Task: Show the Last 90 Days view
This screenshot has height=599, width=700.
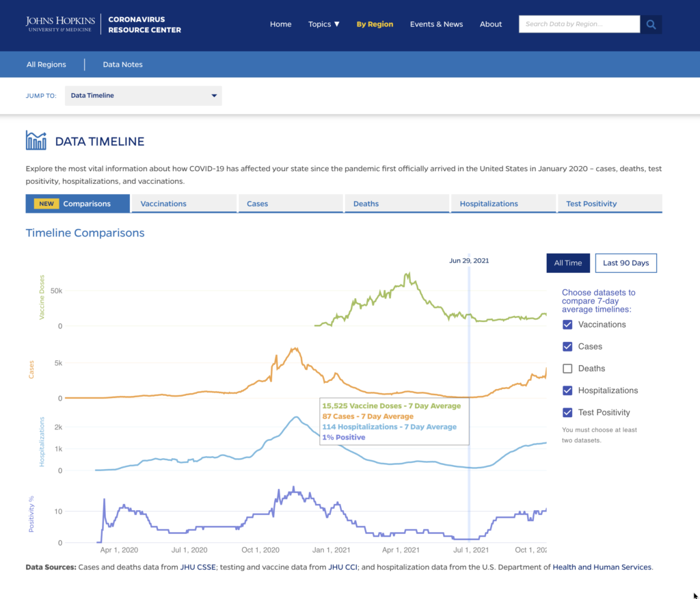Action: click(x=625, y=263)
